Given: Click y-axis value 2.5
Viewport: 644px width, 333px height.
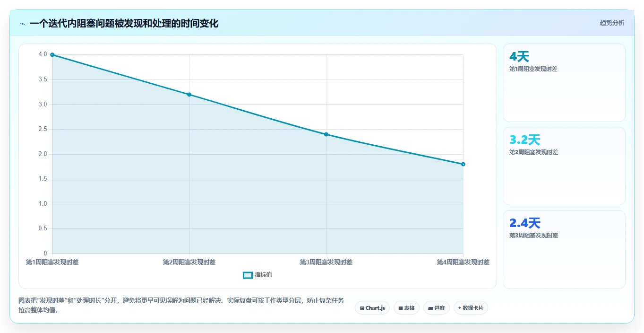Looking at the screenshot, I should pyautogui.click(x=43, y=129).
